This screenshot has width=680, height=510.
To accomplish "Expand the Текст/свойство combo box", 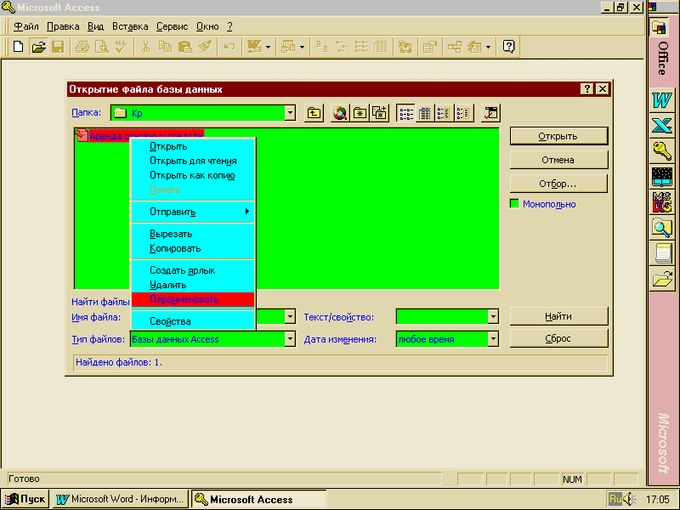I will [x=492, y=317].
